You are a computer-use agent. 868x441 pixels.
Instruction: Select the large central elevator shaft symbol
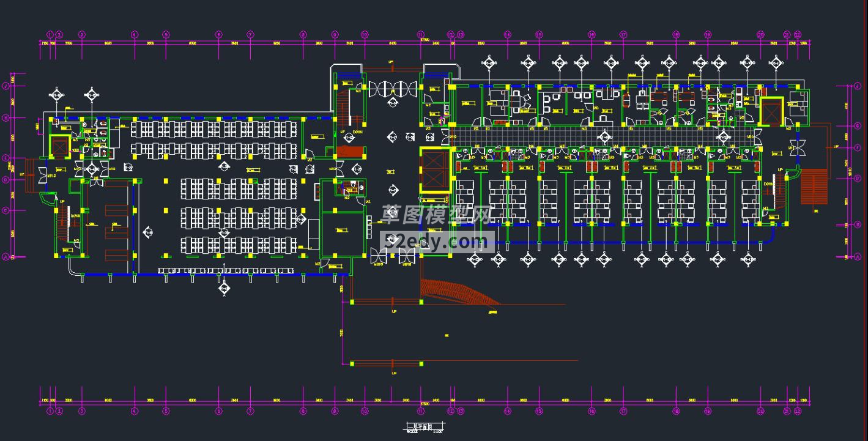[x=435, y=171]
